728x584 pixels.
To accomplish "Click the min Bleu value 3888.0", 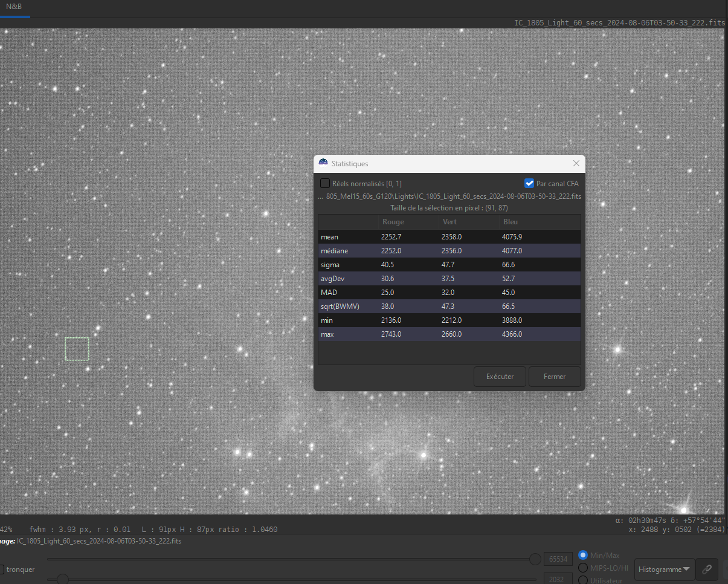I will [512, 320].
